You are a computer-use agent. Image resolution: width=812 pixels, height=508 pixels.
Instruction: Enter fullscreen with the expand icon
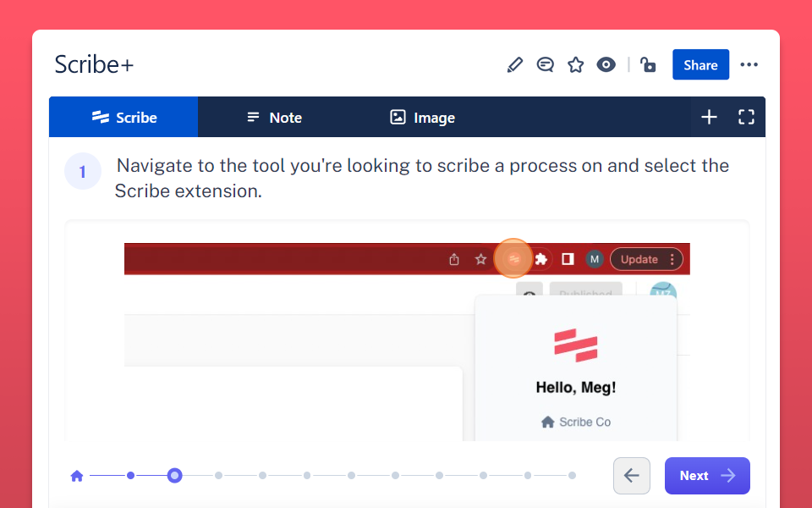click(x=746, y=117)
